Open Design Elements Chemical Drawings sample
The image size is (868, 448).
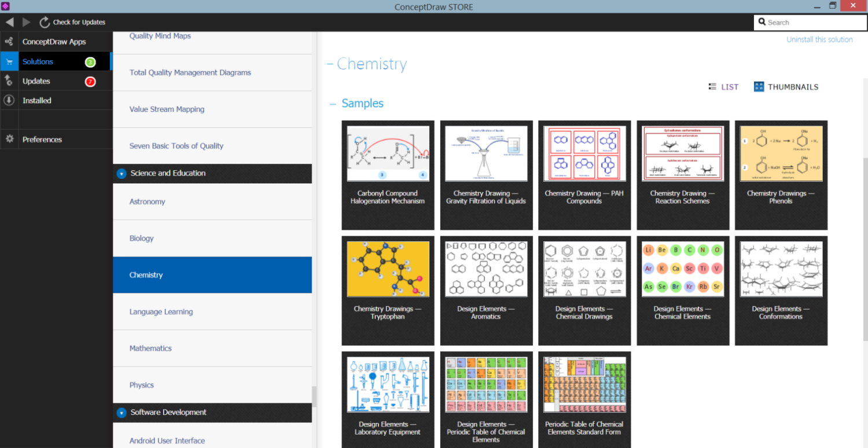tap(584, 291)
